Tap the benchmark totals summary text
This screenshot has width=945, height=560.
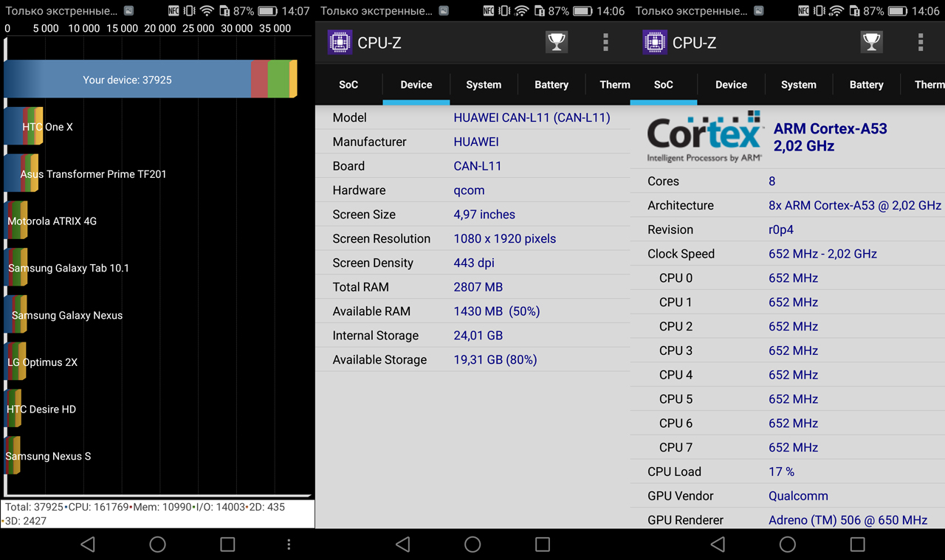pos(157,514)
